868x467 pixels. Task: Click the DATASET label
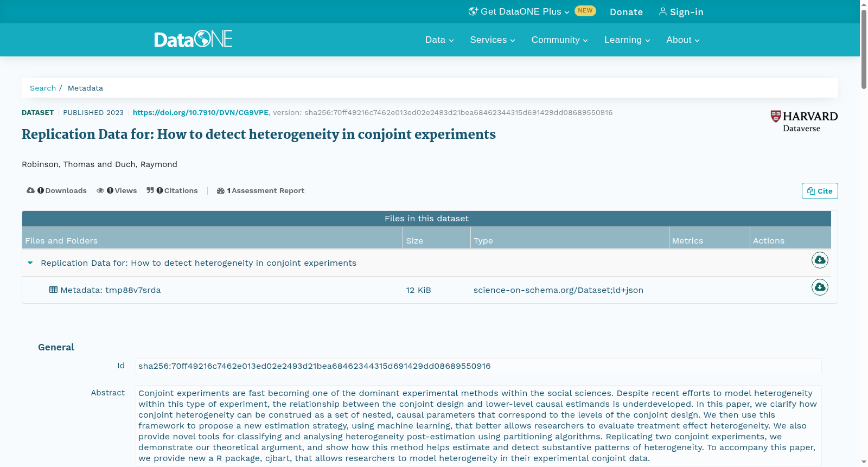tap(37, 113)
